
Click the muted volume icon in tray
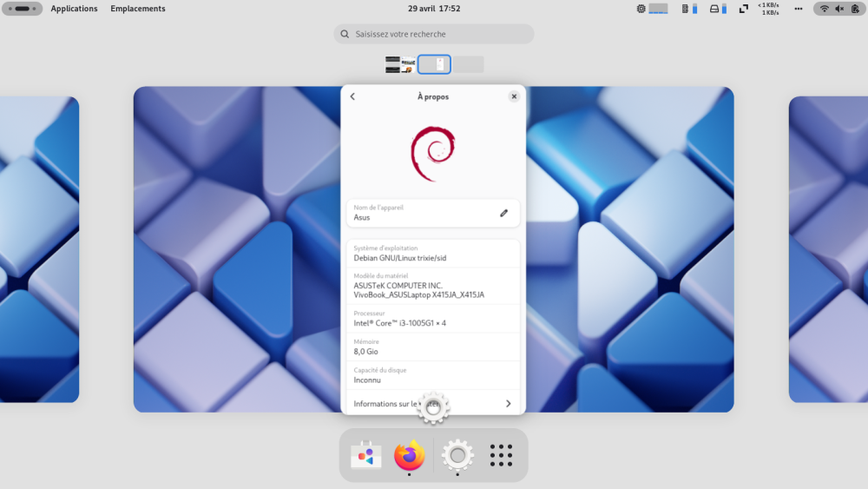[839, 9]
